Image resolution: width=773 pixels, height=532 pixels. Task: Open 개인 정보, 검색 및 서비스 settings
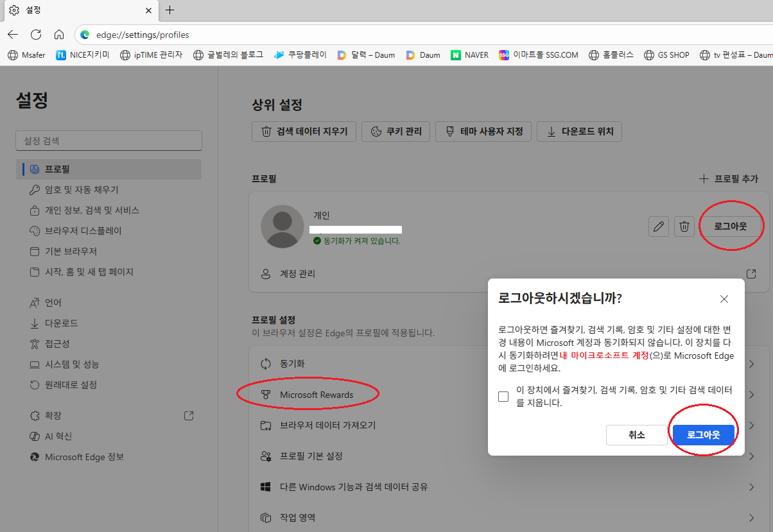(109, 210)
